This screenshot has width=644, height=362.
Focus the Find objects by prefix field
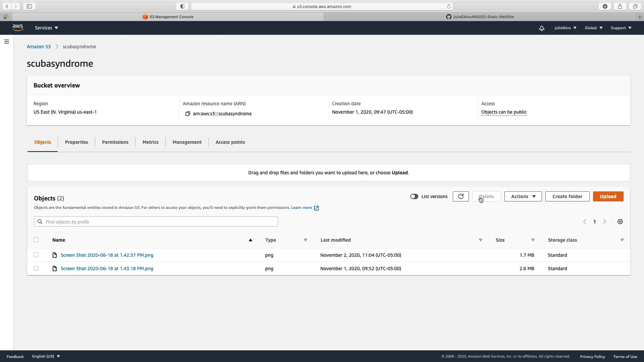click(x=156, y=222)
